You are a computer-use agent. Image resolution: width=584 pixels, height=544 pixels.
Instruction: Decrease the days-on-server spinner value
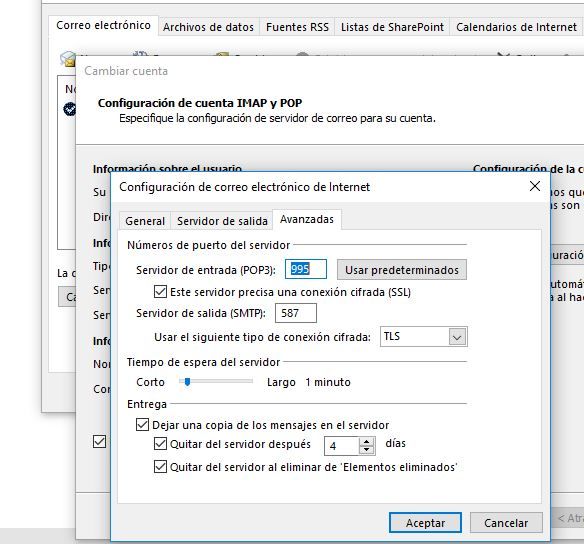366,450
